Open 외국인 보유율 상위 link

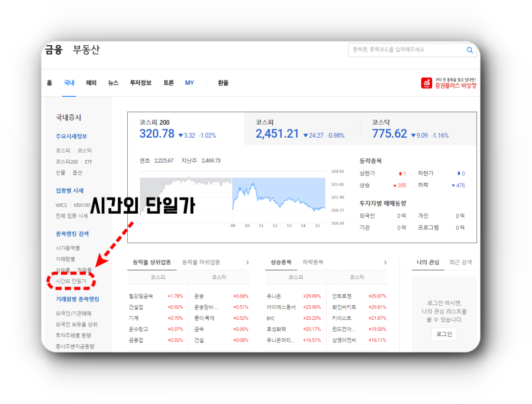pyautogui.click(x=76, y=324)
